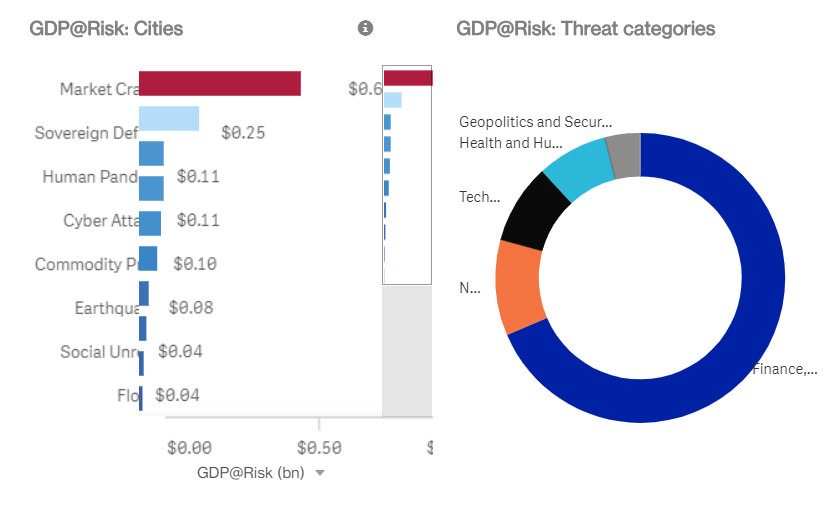Select the light blue Sovereign Default bar
The height and width of the screenshot is (528, 836).
click(168, 118)
